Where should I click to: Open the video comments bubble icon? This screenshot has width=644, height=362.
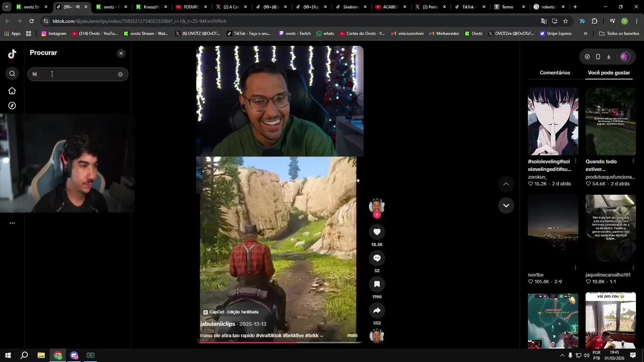point(377,258)
